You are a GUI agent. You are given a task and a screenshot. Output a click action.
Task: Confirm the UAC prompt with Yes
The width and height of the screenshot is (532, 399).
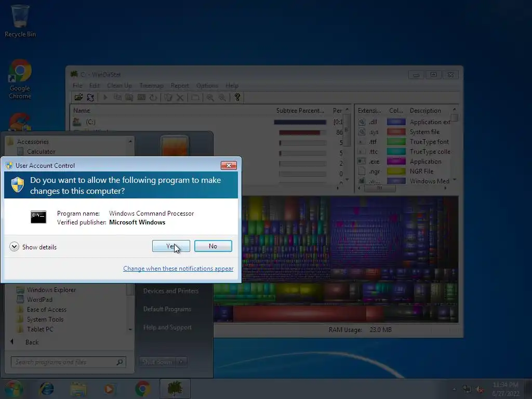coord(171,246)
